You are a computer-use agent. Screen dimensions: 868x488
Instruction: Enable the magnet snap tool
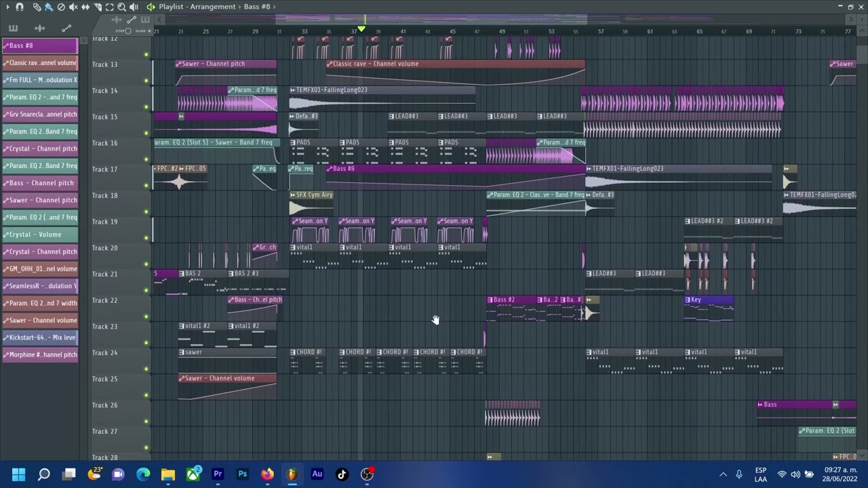[20, 7]
